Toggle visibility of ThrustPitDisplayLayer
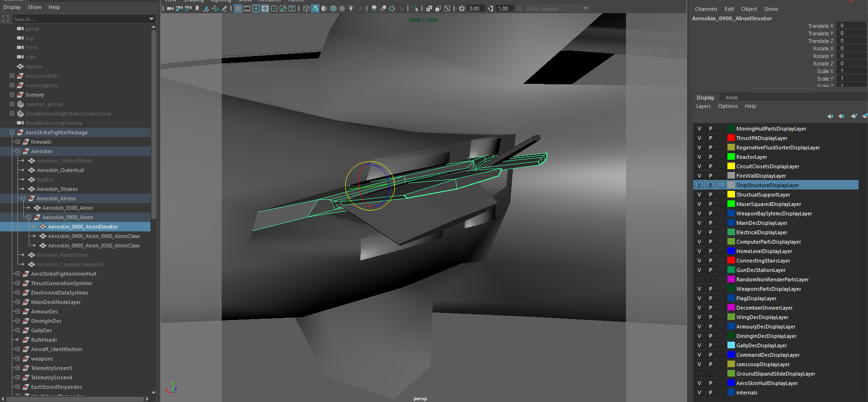The width and height of the screenshot is (868, 402). (699, 138)
